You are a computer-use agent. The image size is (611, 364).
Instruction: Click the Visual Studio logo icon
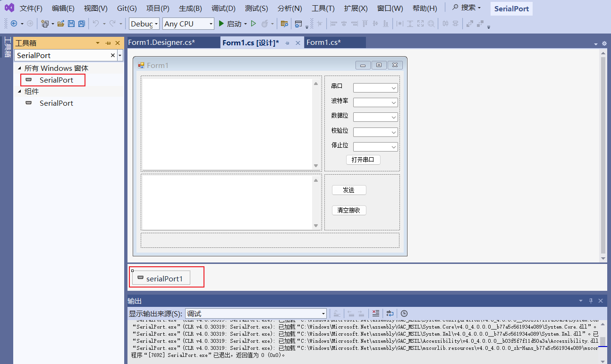coord(9,8)
